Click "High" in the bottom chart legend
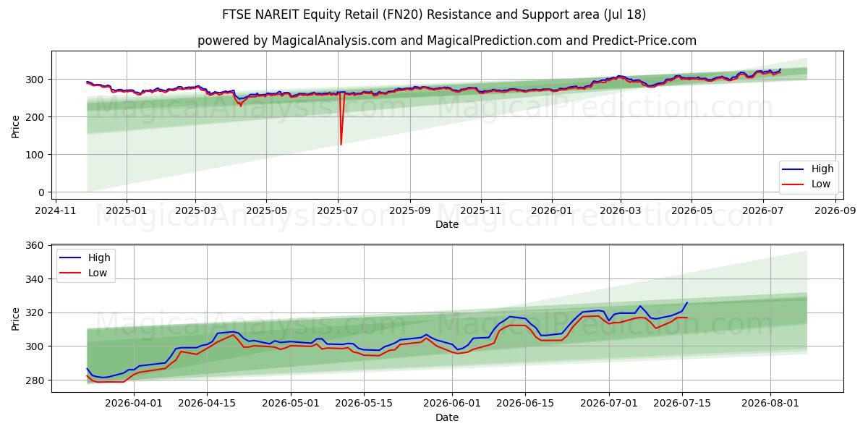Screen dimensions: 868x434 coord(99,258)
